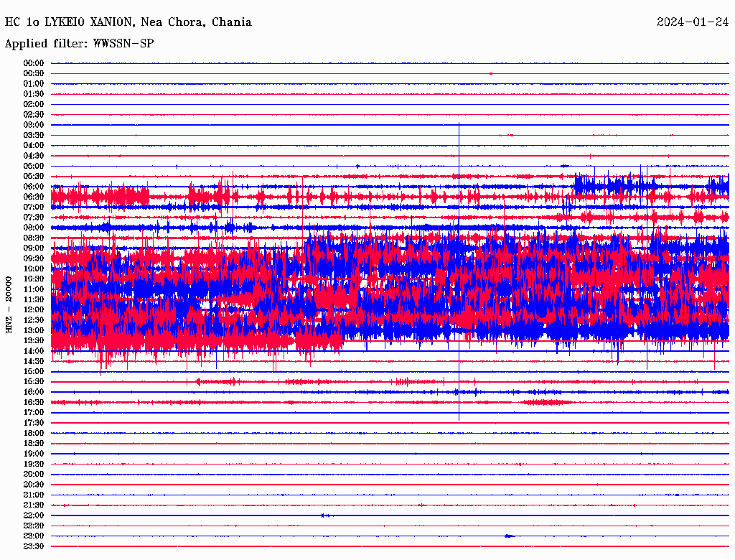735x560 pixels.
Task: Select the 14:30 time label
Action: [x=34, y=362]
